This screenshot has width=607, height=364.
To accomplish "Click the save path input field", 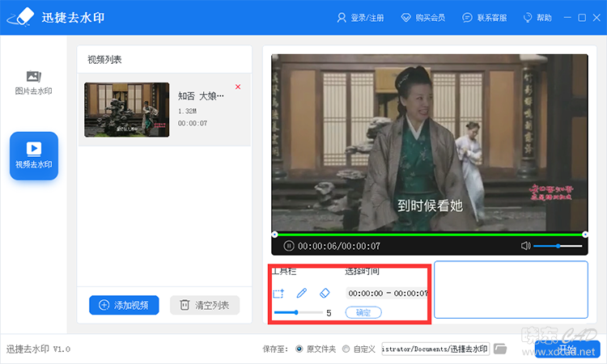I will coord(435,349).
